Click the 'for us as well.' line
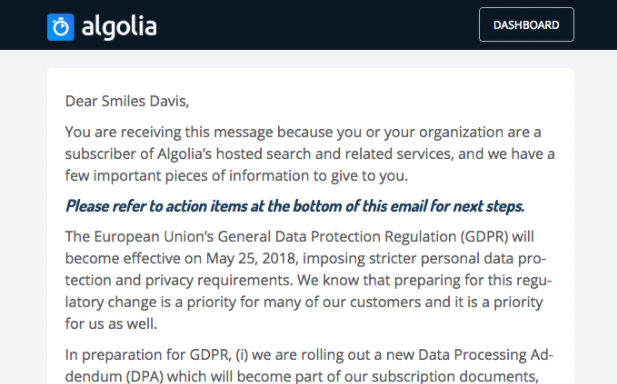617x384 pixels. (111, 324)
